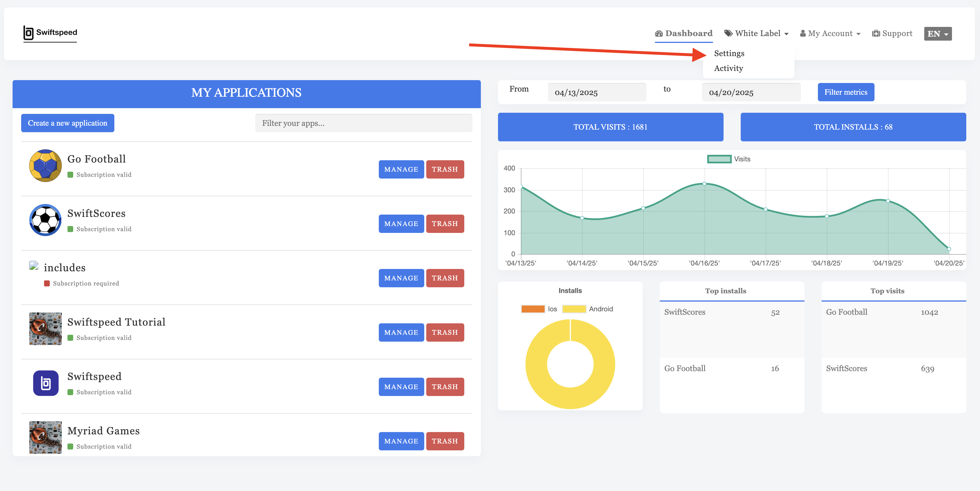
Task: Click the Filter your apps search field
Action: pos(363,123)
